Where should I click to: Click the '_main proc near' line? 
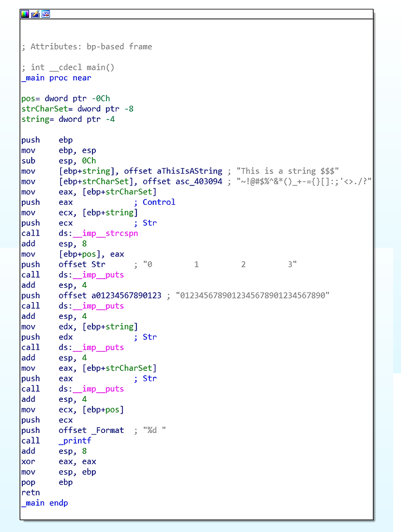pyautogui.click(x=56, y=78)
